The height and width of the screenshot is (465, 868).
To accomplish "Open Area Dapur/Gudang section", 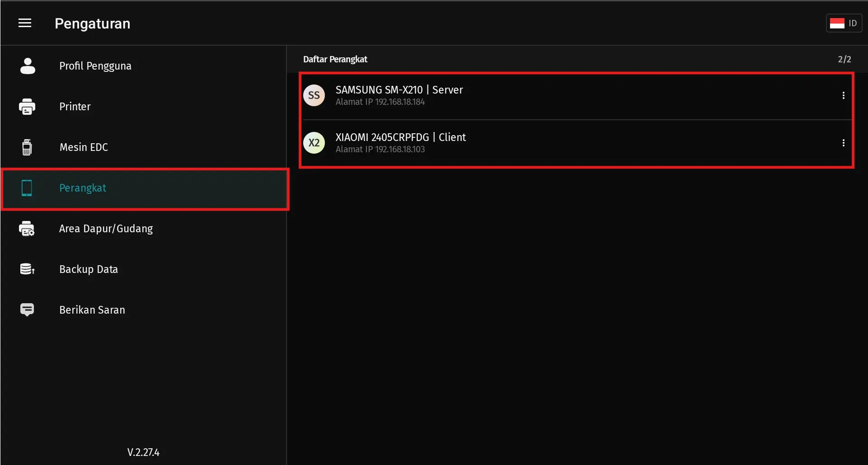I will click(106, 229).
